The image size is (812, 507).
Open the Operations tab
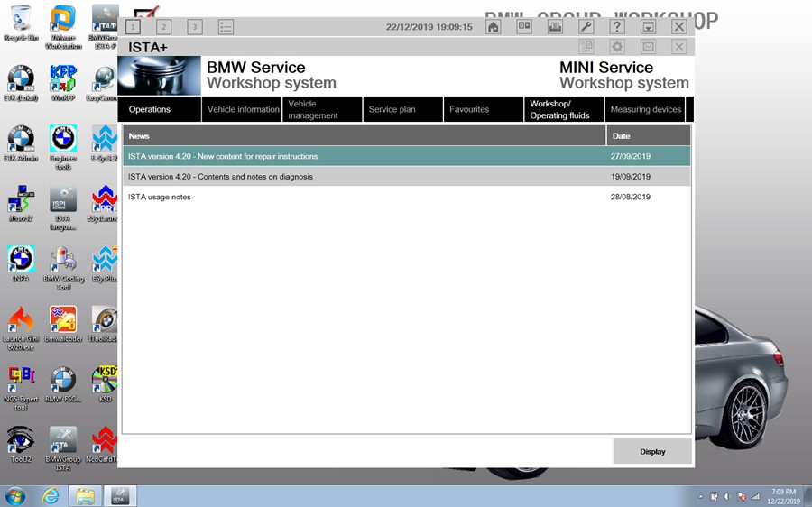pos(160,109)
